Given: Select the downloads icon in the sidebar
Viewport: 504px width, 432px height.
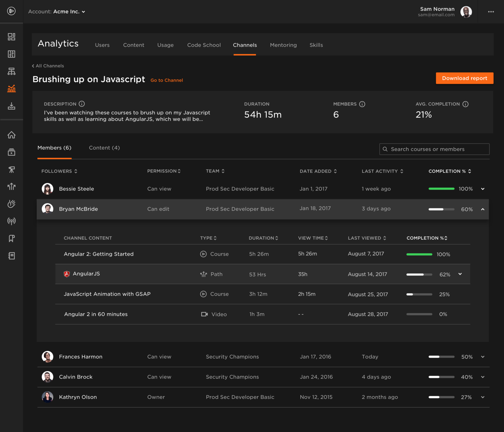Looking at the screenshot, I should [11, 106].
